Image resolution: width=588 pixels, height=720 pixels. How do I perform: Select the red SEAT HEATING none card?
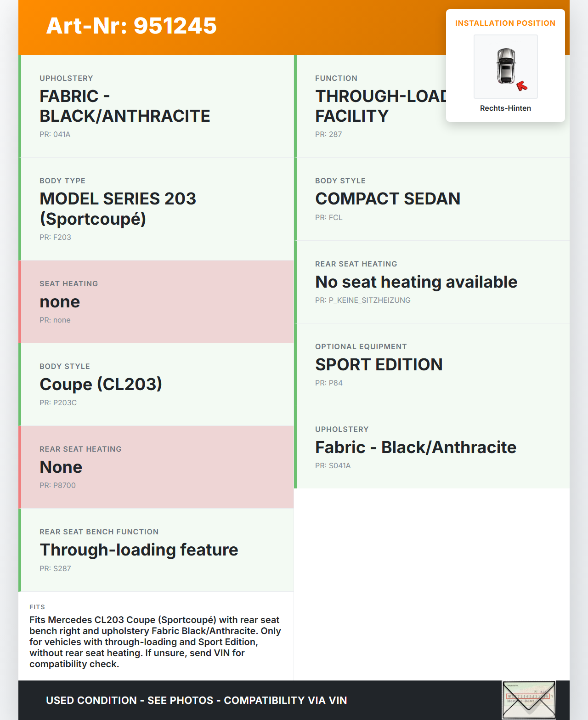(x=156, y=301)
